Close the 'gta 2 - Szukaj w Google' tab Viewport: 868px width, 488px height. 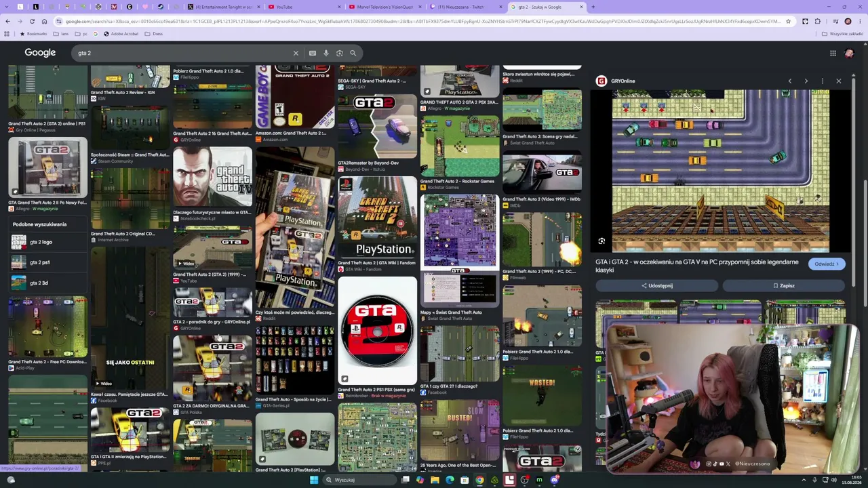(581, 7)
